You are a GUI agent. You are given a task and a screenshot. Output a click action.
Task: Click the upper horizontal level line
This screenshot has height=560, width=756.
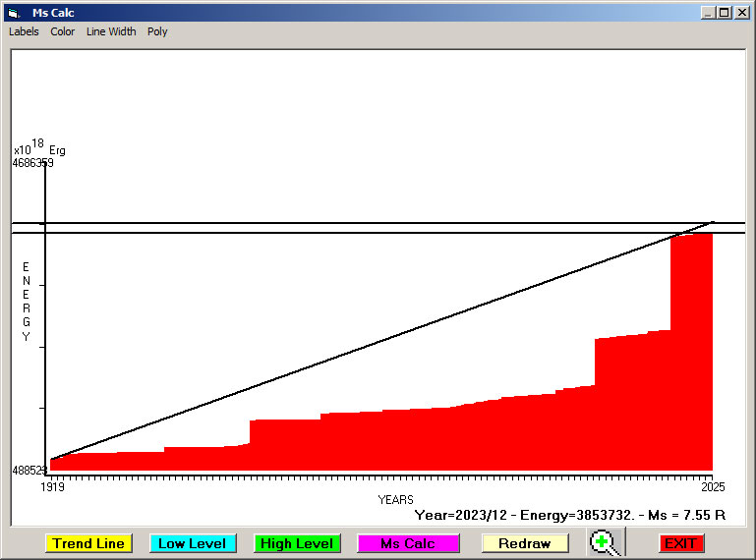(x=295, y=223)
